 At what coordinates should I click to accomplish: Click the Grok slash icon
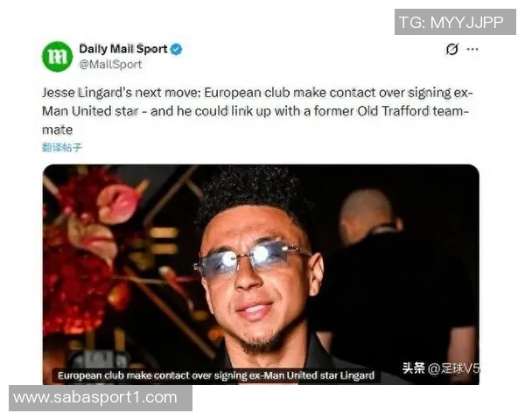(x=452, y=49)
